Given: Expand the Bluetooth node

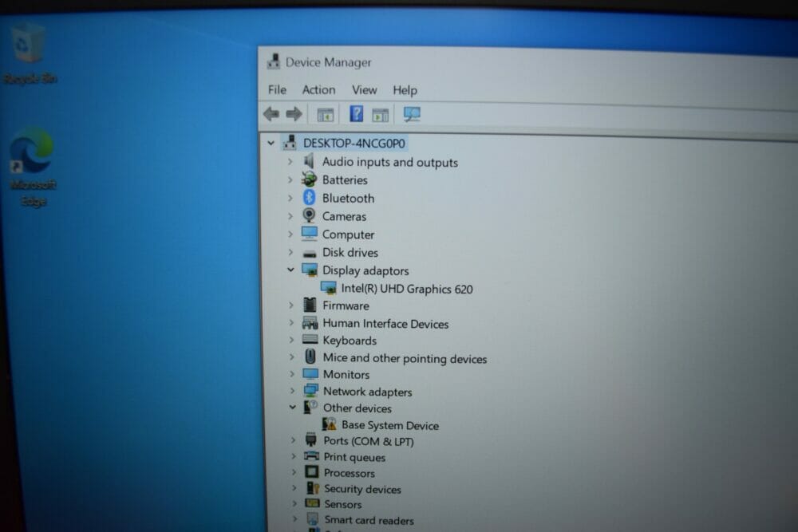Looking at the screenshot, I should pyautogui.click(x=290, y=198).
